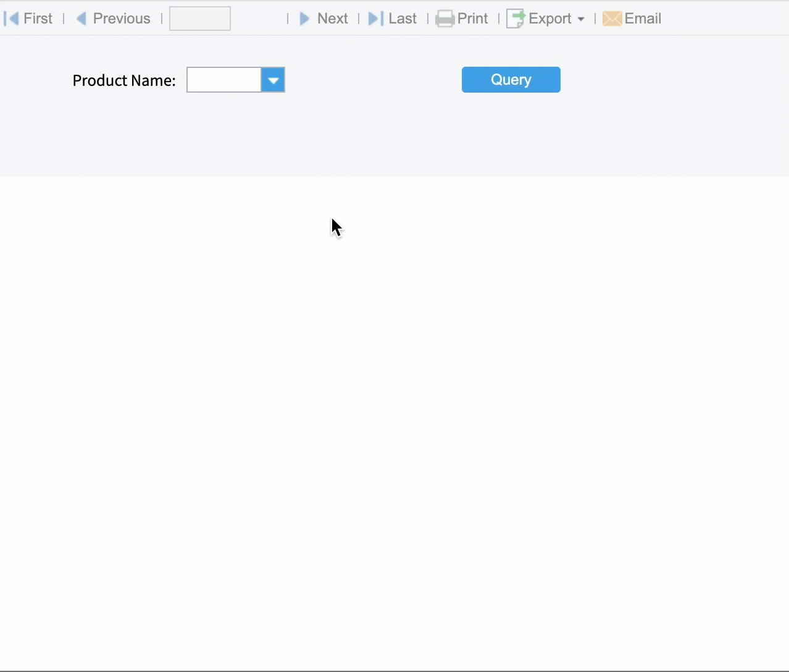Send the report using the Email envelope icon

(x=612, y=18)
